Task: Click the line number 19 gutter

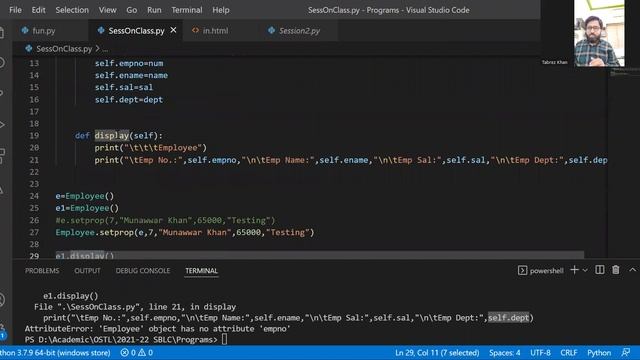Action: click(x=34, y=136)
